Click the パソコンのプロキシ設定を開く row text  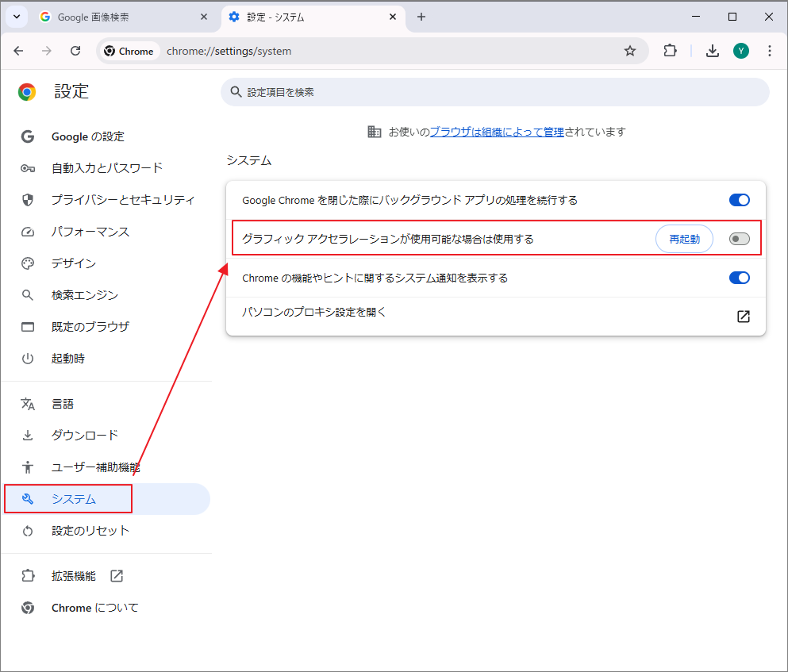pos(314,312)
